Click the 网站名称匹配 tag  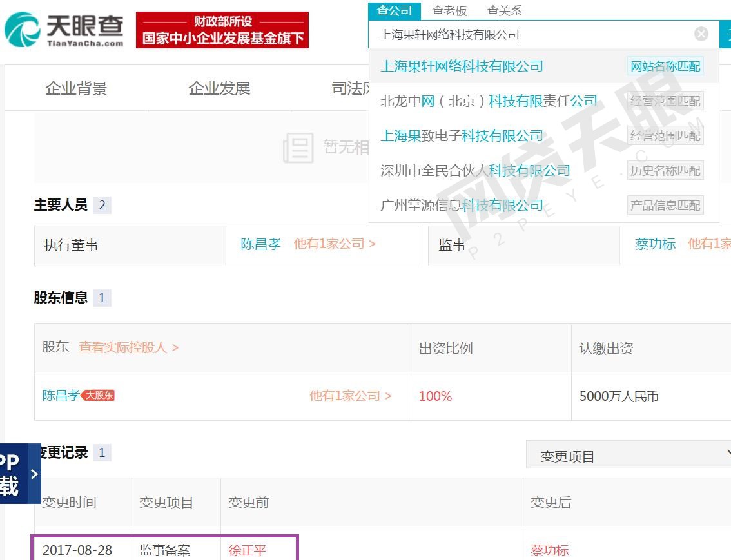click(x=665, y=66)
